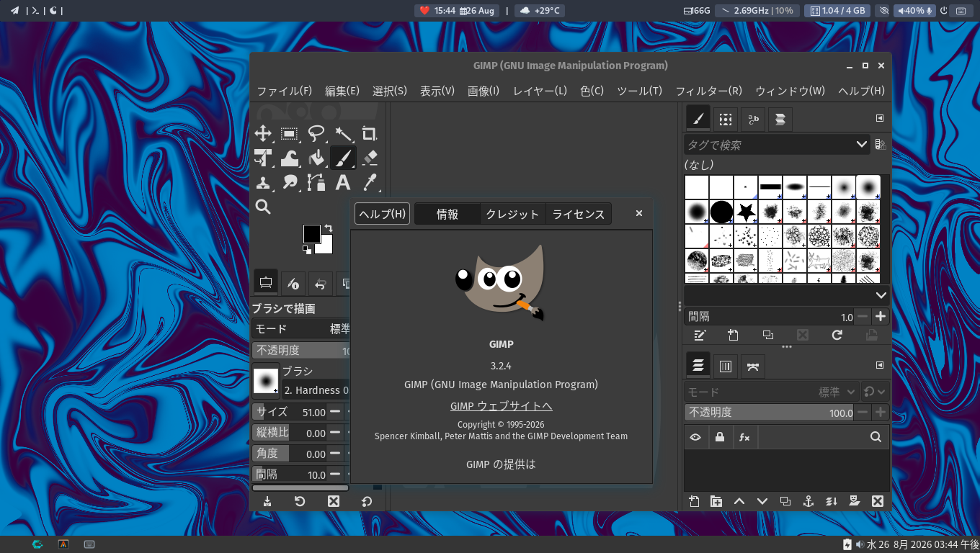Select the Unified Transform tool
The width and height of the screenshot is (980, 553).
(263, 158)
